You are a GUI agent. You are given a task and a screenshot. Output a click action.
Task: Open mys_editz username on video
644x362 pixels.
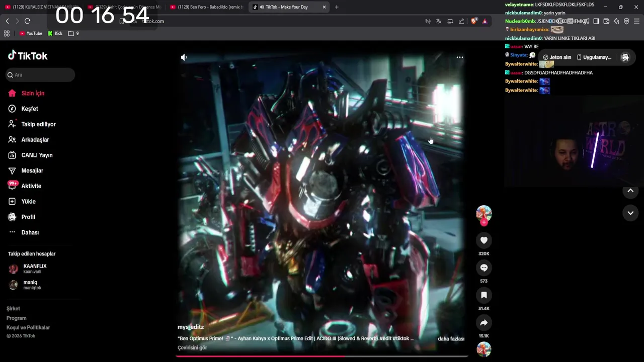point(191,327)
